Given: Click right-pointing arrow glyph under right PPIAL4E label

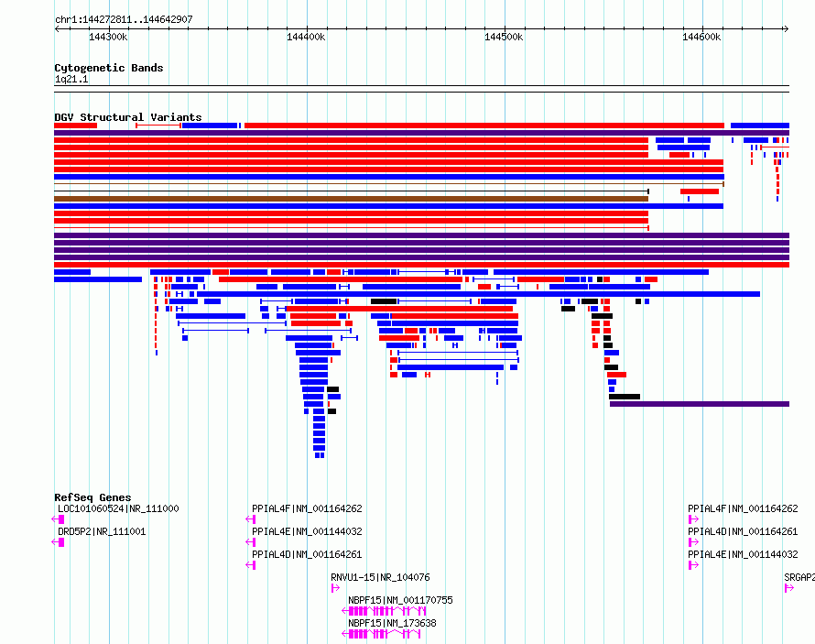Looking at the screenshot, I should click(x=693, y=565).
